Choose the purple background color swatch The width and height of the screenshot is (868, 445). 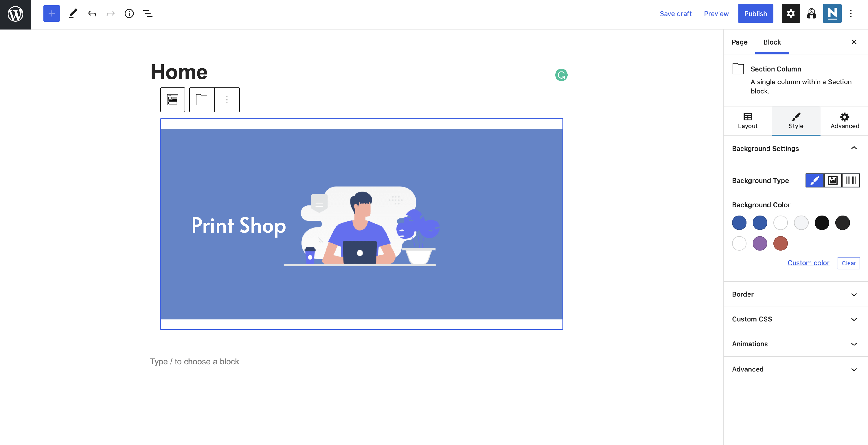click(x=759, y=243)
